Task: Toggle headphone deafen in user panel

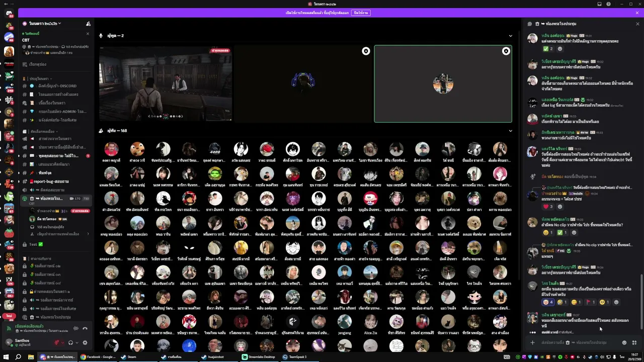Action: 70,342
